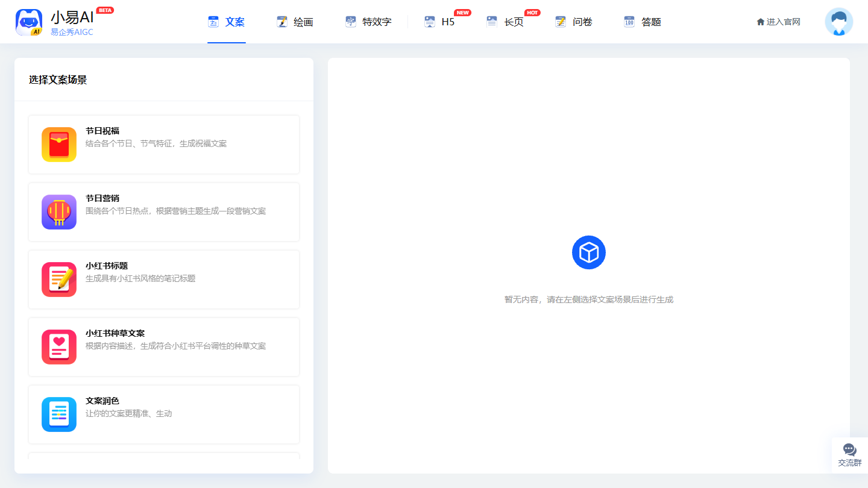Click the 节日营销 lantern icon

pyautogui.click(x=59, y=212)
